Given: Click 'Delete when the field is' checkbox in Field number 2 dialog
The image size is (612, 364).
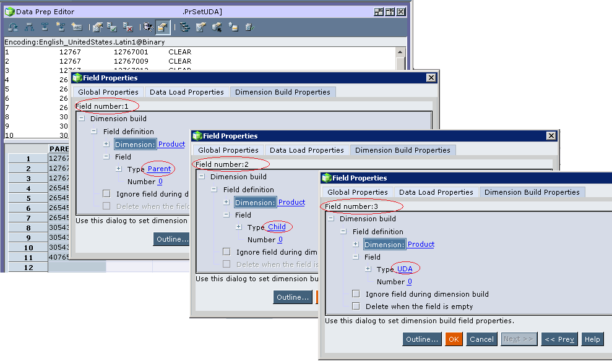Looking at the screenshot, I should (226, 264).
